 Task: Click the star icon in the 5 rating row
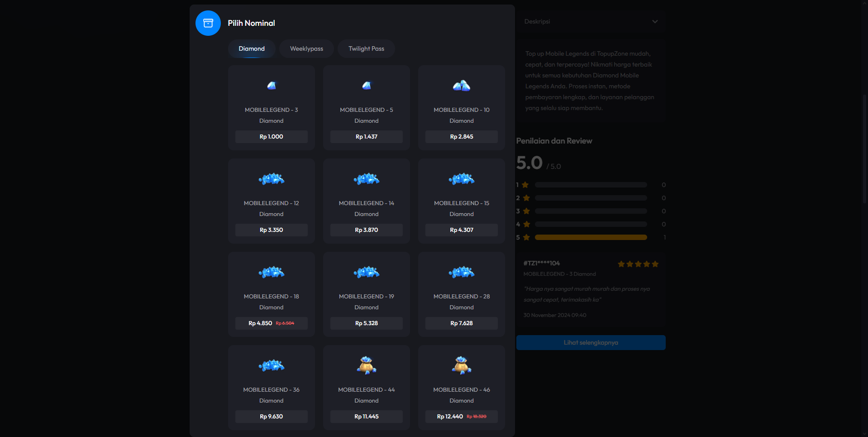526,237
